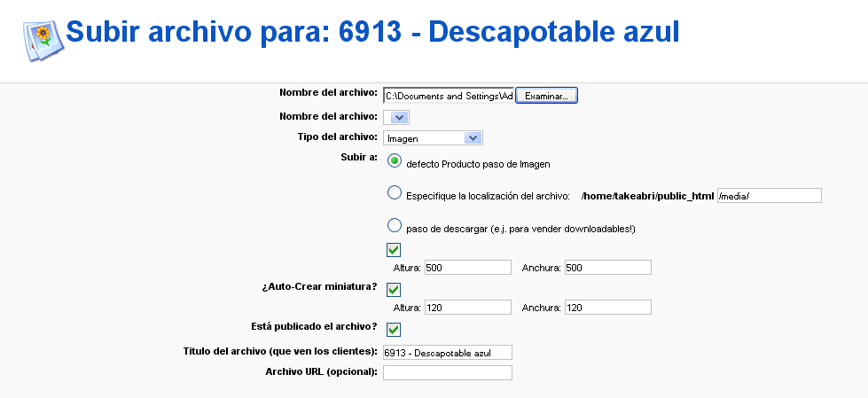Click the /home/takeabri/public_html path text

coord(648,196)
